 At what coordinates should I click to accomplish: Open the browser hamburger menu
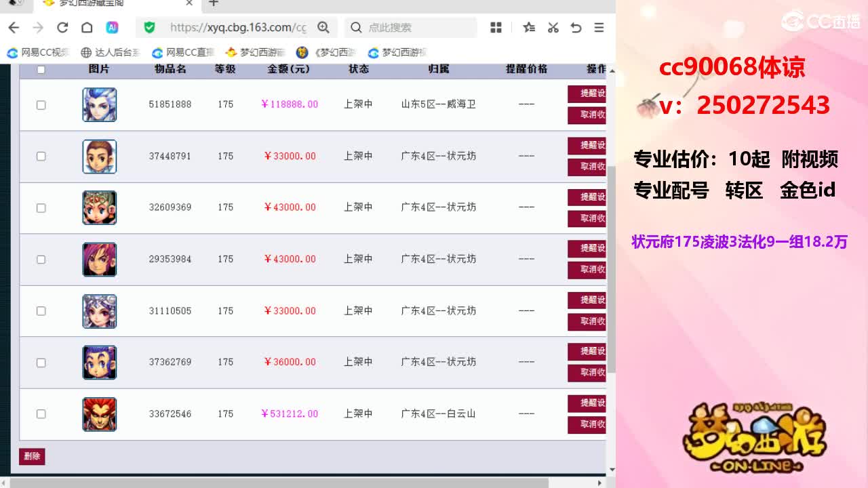(599, 28)
